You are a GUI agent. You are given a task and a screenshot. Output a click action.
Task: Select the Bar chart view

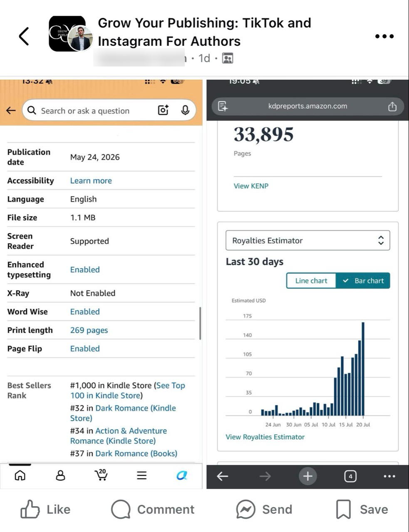[x=363, y=281]
